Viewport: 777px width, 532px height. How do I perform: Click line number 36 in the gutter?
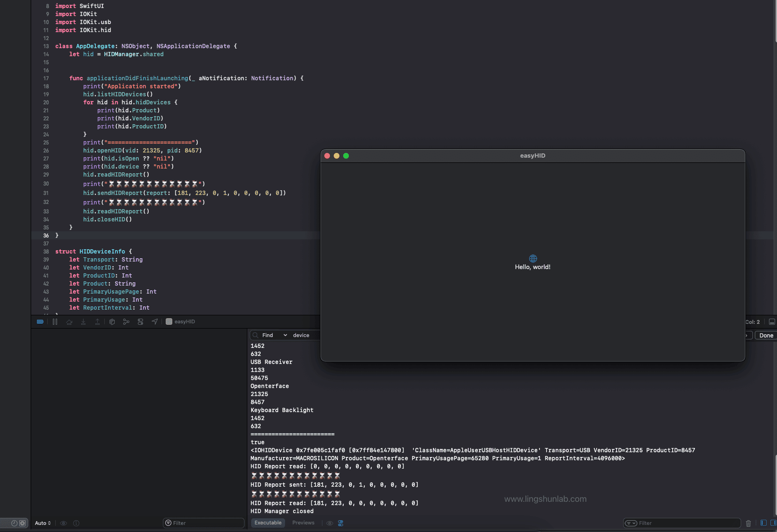(x=46, y=236)
